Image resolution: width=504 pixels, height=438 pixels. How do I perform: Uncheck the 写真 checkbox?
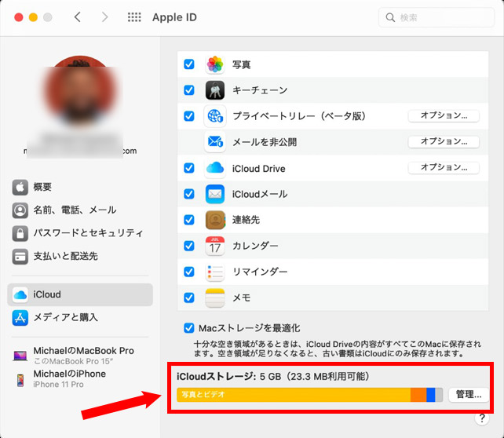(189, 64)
